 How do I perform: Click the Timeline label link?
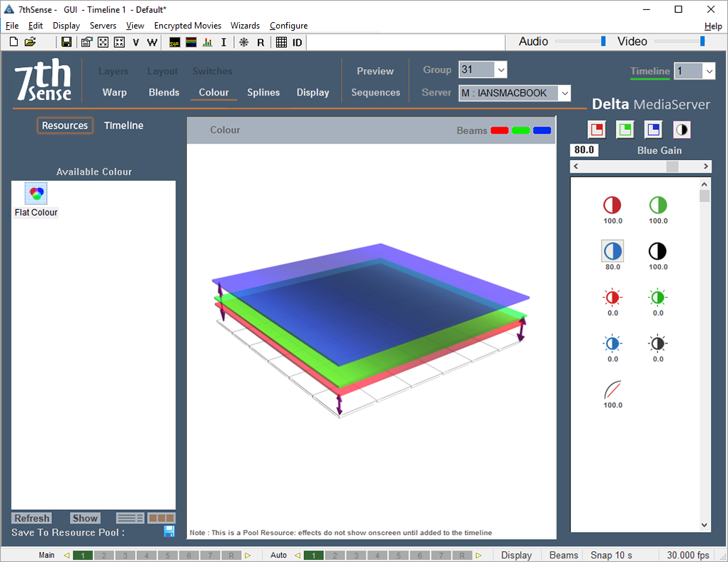[x=650, y=71]
